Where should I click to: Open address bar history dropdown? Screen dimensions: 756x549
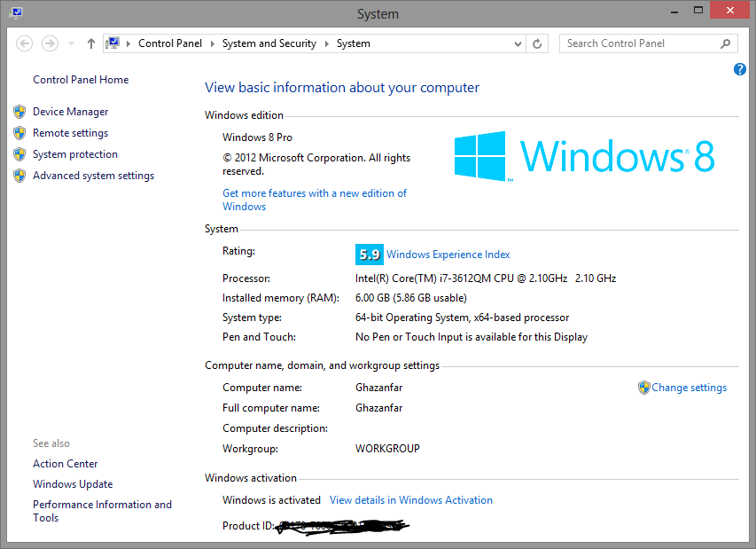pos(518,43)
